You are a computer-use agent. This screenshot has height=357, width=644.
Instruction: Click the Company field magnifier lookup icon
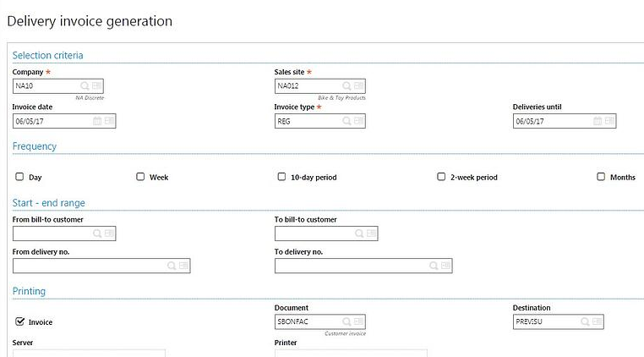pos(85,86)
